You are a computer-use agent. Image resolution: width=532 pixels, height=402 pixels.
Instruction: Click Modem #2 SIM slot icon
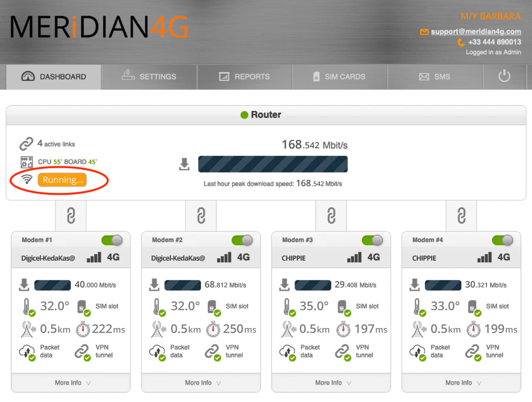coord(214,308)
